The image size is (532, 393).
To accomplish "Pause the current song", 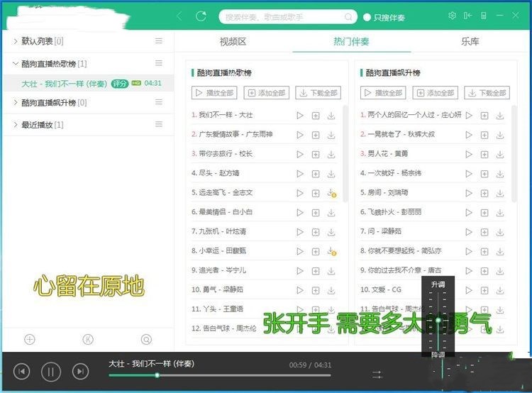I will click(51, 372).
